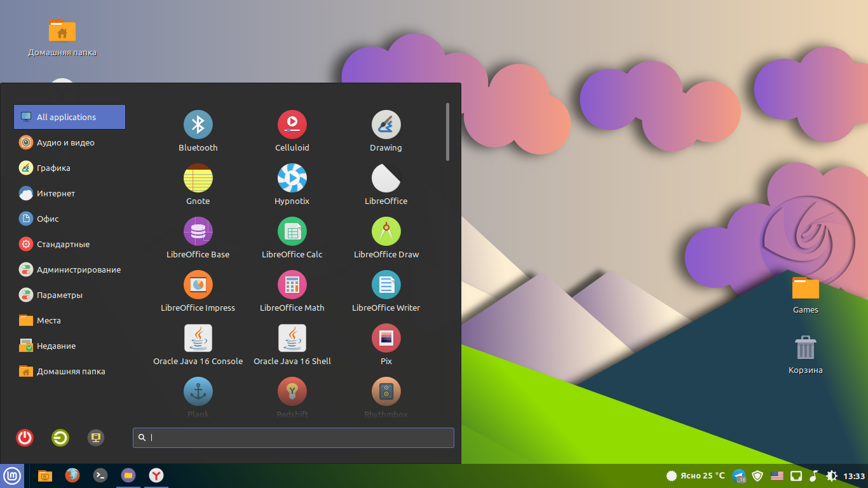Select the Параметры category
Viewport: 868px width, 488px height.
tap(70, 295)
